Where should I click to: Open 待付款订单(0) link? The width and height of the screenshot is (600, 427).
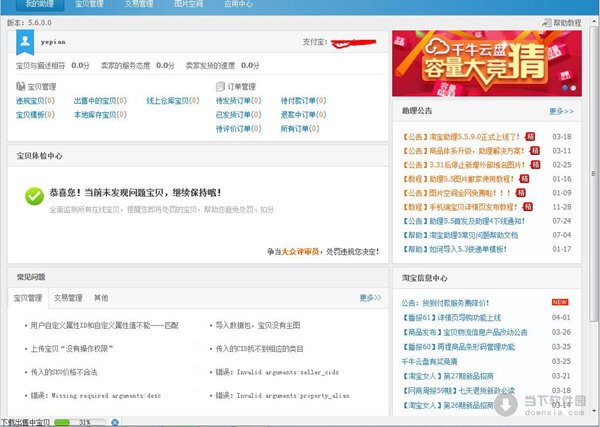pos(303,101)
